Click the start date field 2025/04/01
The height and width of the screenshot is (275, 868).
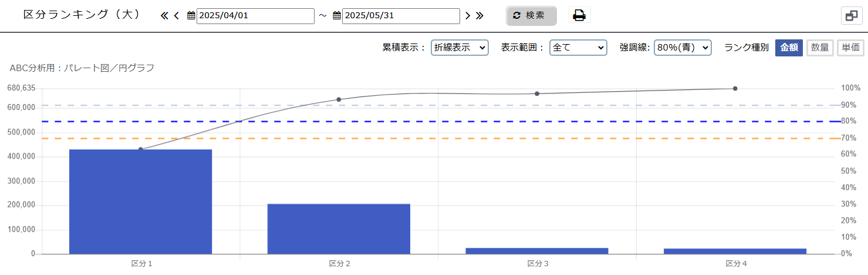click(255, 16)
